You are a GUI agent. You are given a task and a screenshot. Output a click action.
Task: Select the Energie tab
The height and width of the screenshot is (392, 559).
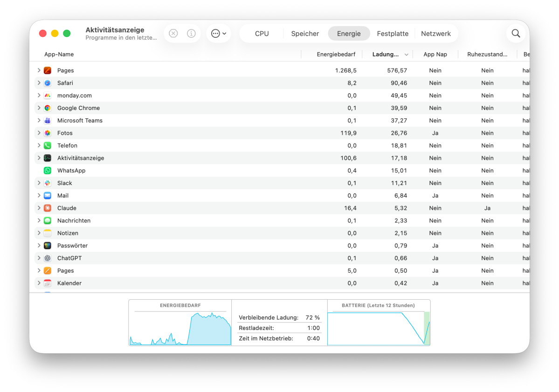349,34
